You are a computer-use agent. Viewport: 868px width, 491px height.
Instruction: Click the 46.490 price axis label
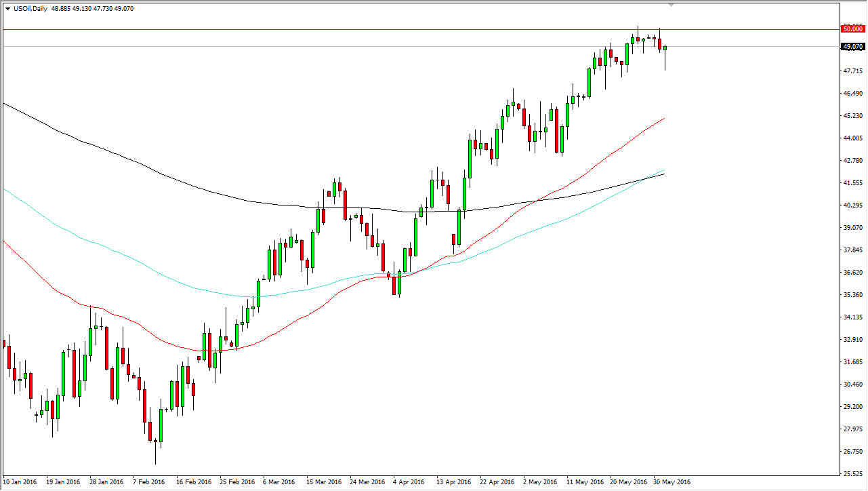pos(852,93)
